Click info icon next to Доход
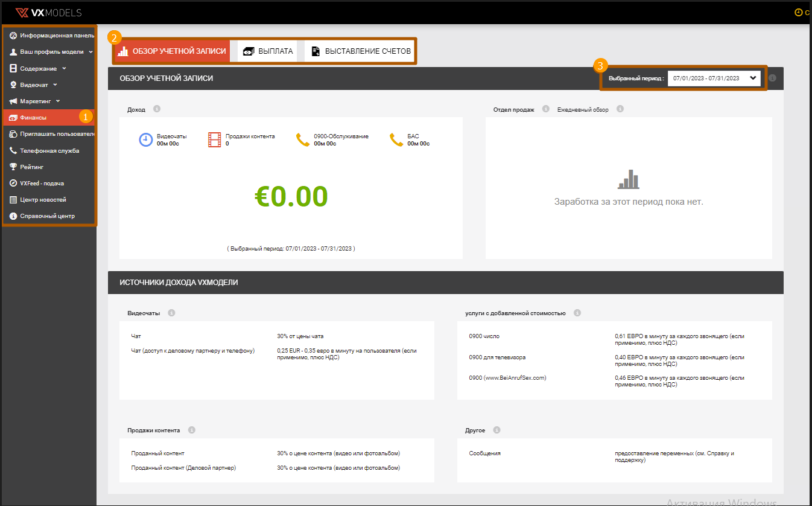Image resolution: width=812 pixels, height=506 pixels. pos(157,109)
